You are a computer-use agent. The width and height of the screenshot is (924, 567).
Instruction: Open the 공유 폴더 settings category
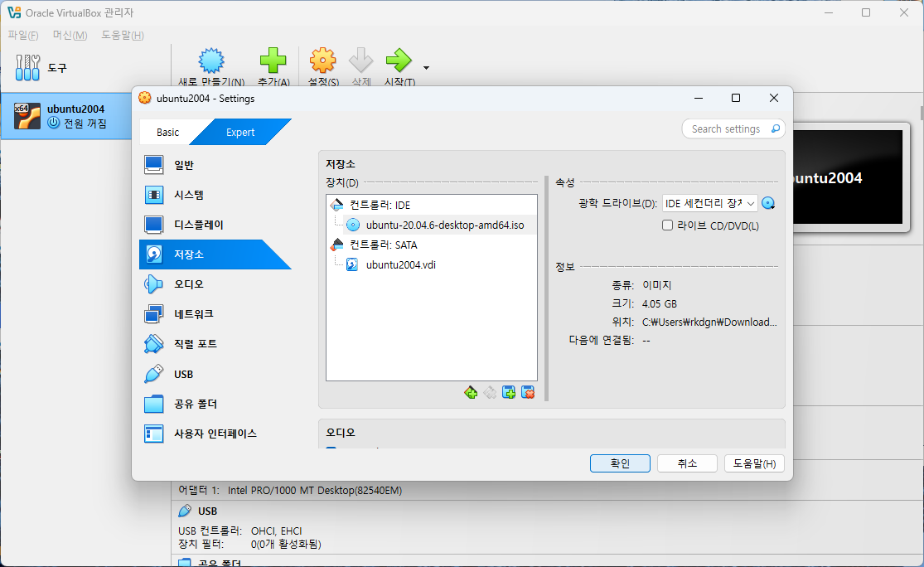click(215, 404)
